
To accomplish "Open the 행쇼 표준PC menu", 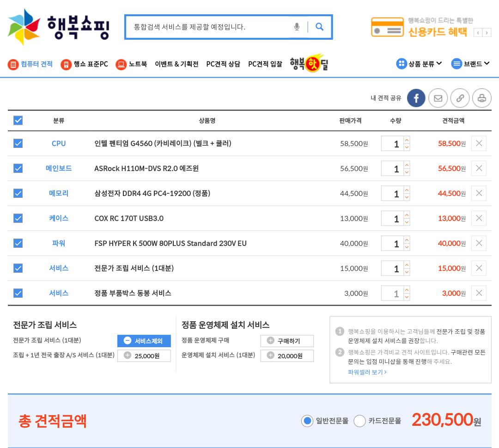I will (x=85, y=64).
